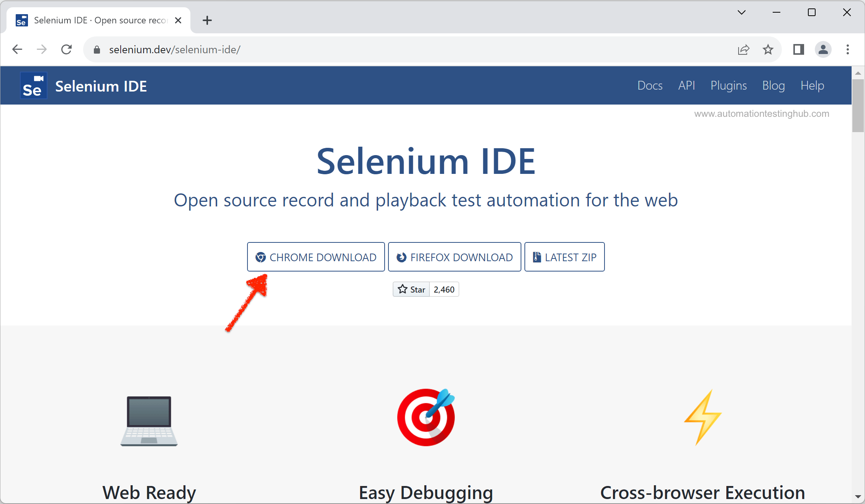Click the Selenium IDE header title
The image size is (865, 504).
[101, 86]
